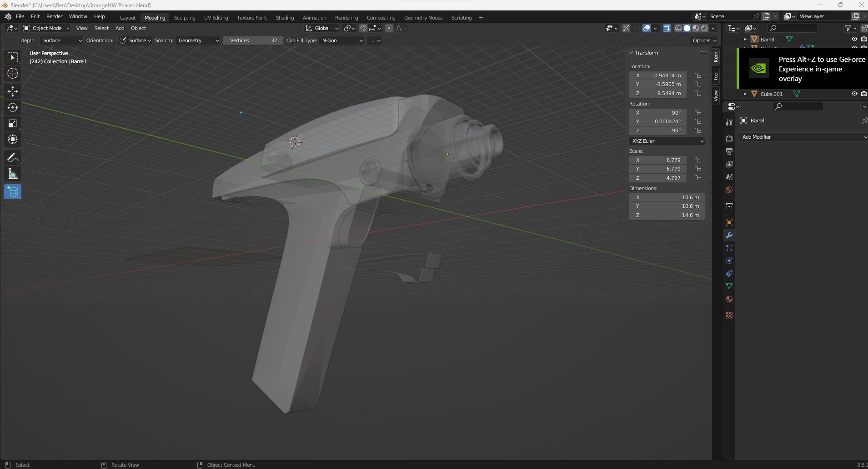Switch to the Sculpting workspace tab
The image size is (868, 469).
pyautogui.click(x=185, y=18)
